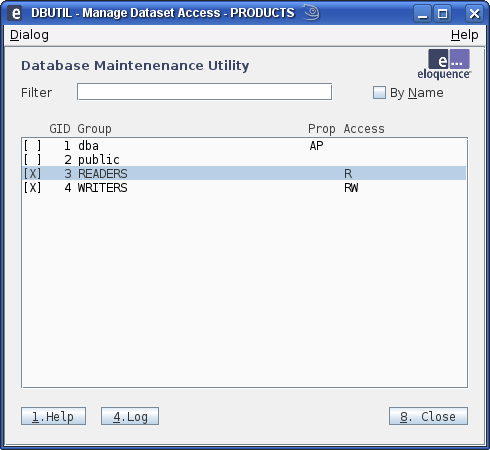Open the Help menu
The width and height of the screenshot is (490, 450).
click(x=464, y=35)
